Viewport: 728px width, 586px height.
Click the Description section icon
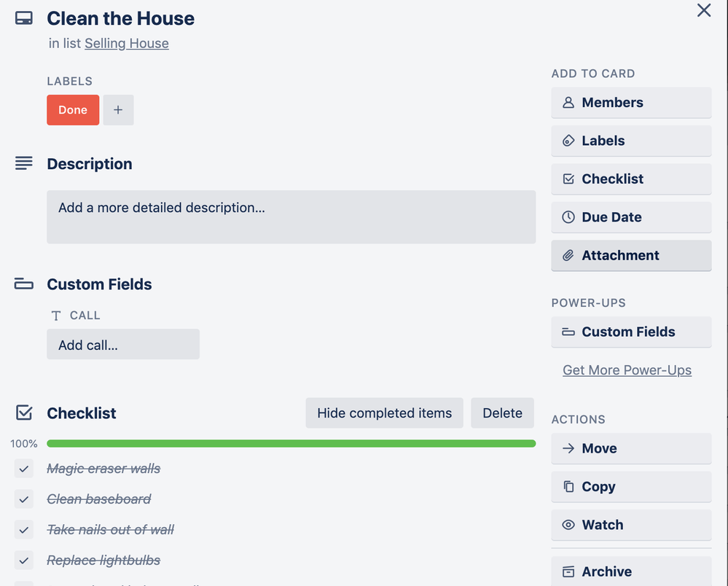(24, 163)
